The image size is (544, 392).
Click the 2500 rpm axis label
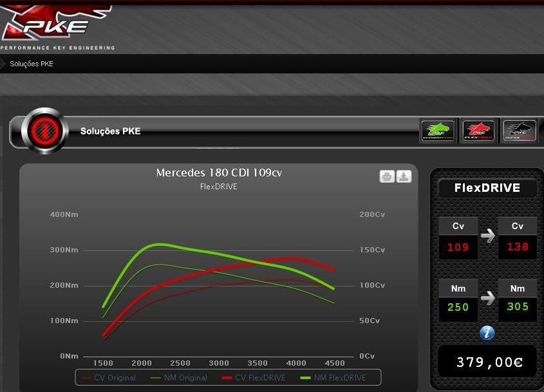[180, 363]
